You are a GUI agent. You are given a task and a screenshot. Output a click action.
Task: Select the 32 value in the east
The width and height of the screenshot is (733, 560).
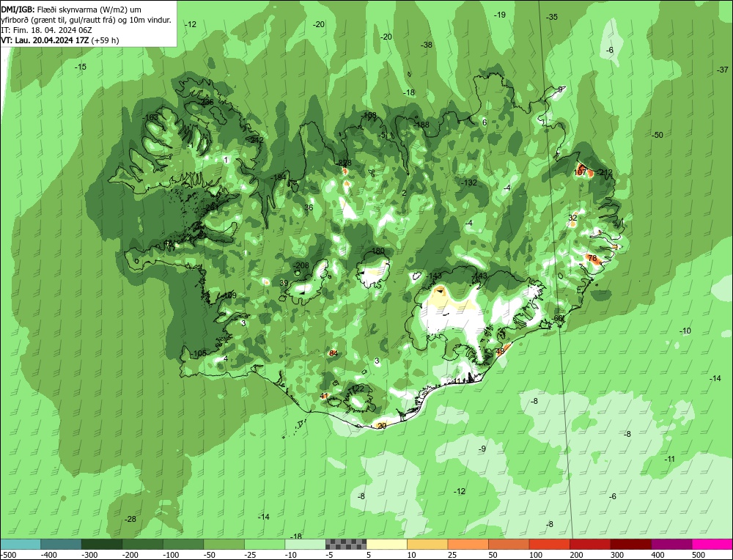coord(573,218)
